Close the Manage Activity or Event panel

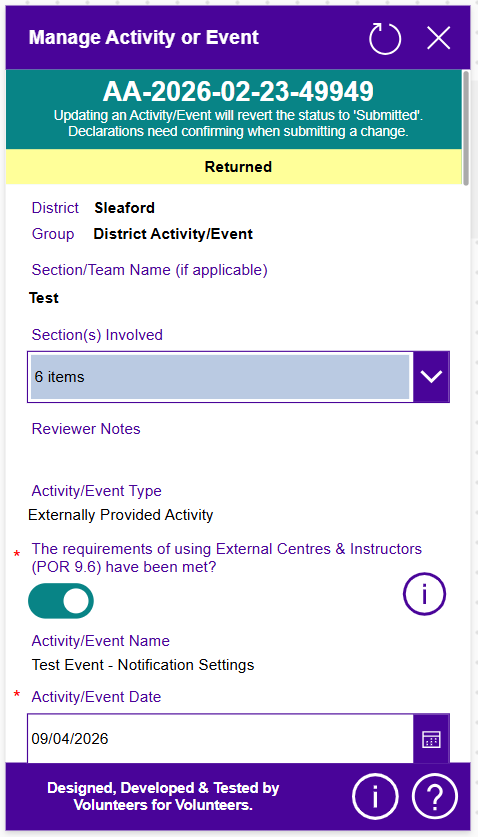438,38
